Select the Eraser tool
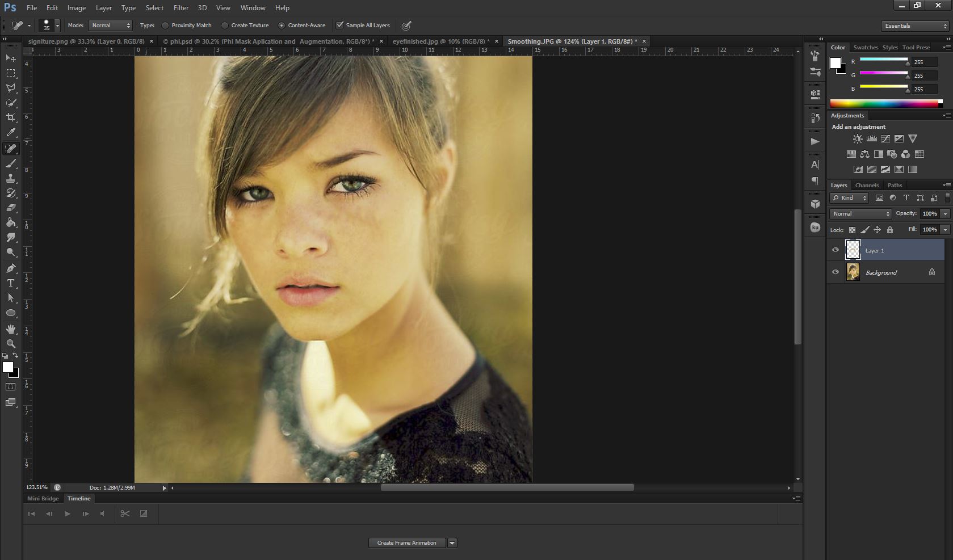This screenshot has width=953, height=560. [x=11, y=208]
